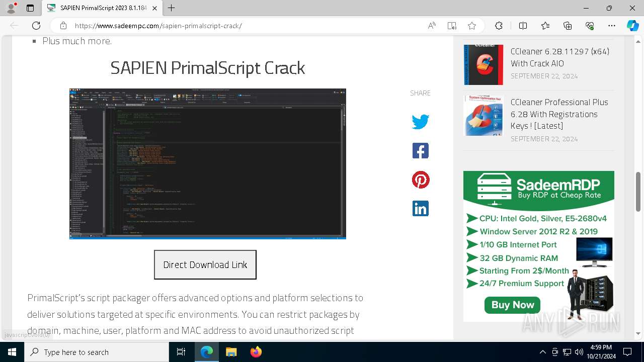This screenshot has height=362, width=644.
Task: Show hidden system tray icons
Action: click(542, 352)
